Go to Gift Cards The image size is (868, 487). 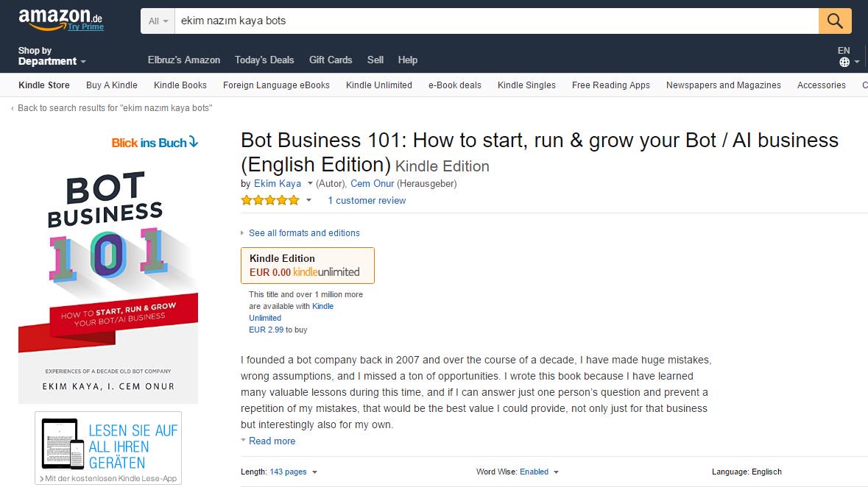tap(331, 60)
